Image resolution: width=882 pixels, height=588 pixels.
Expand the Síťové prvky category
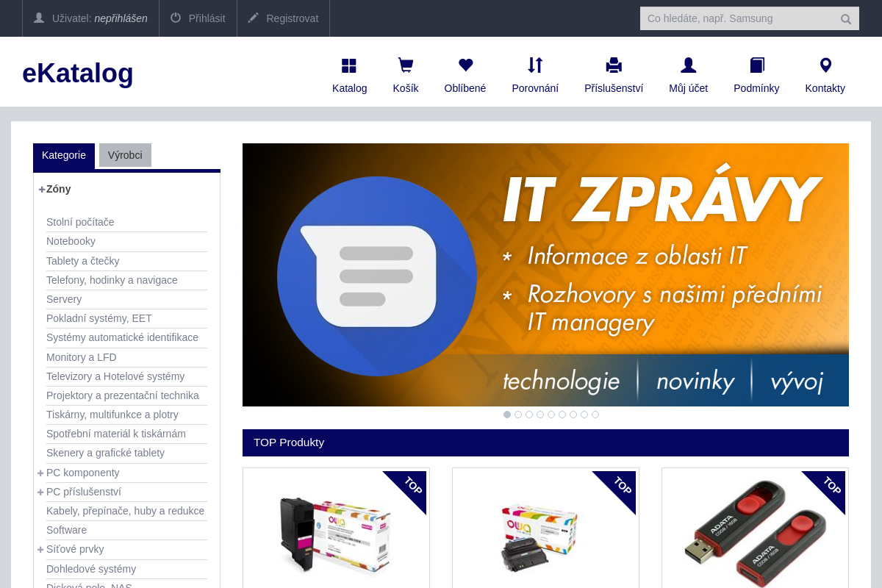click(40, 549)
